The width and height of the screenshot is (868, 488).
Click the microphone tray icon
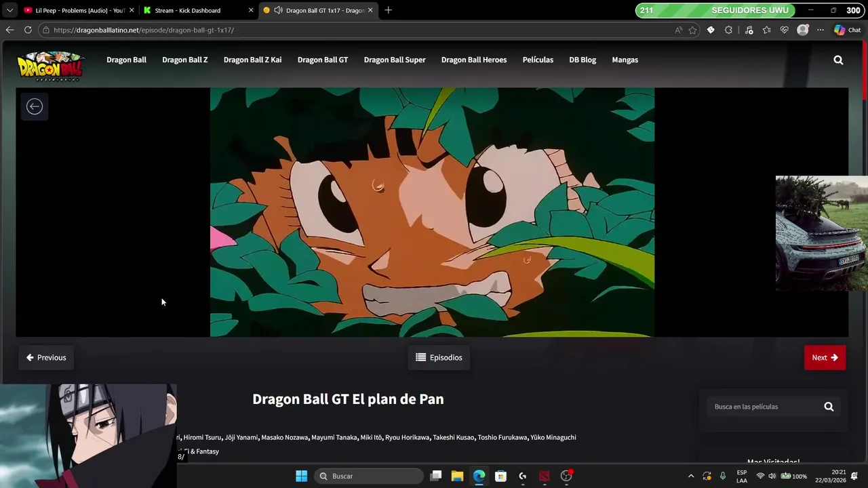pyautogui.click(x=723, y=476)
